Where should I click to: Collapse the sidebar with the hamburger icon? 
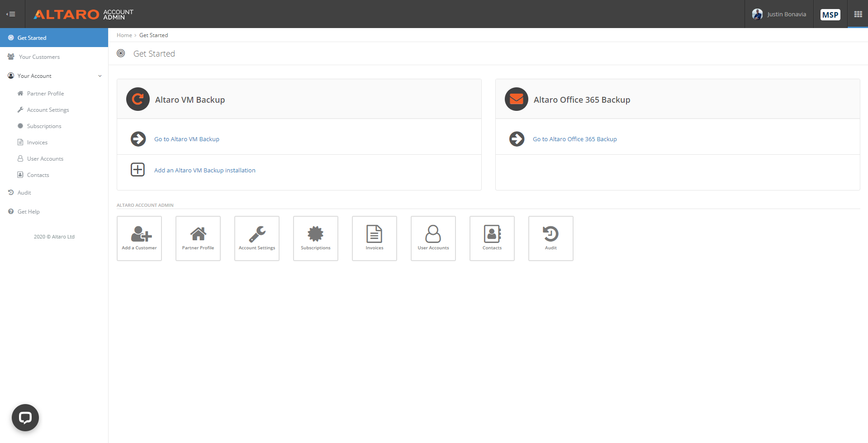[11, 14]
